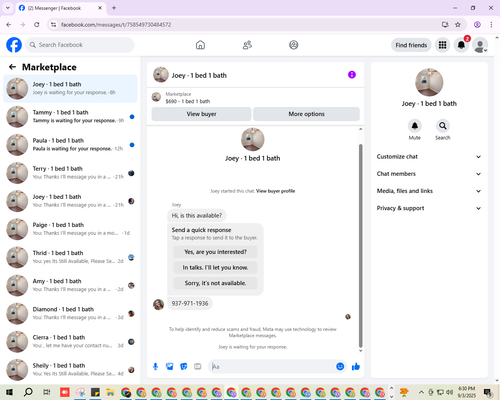Open the Home feed icon
Viewport: 500px width, 400px height.
200,45
